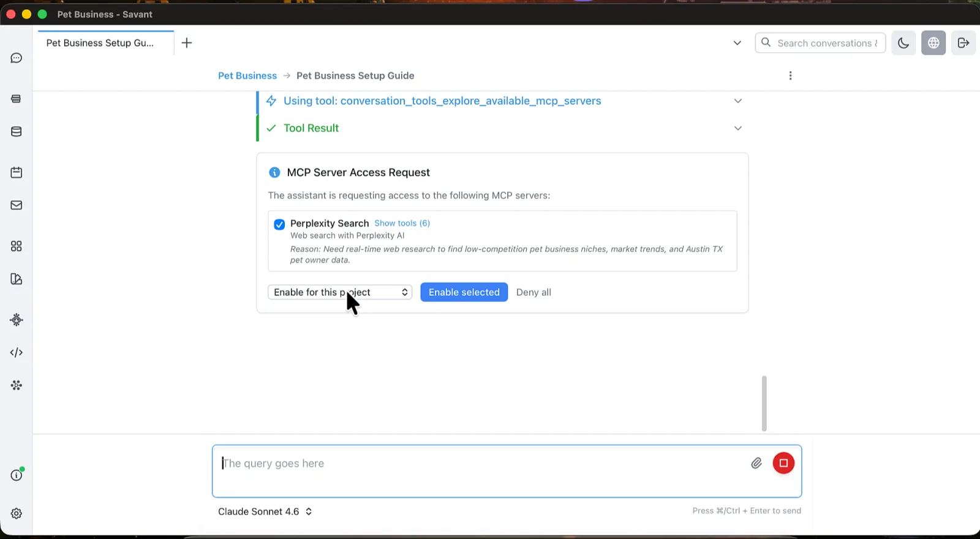Expand the Tool Result row
Screen dimensions: 980x539
[502, 128]
